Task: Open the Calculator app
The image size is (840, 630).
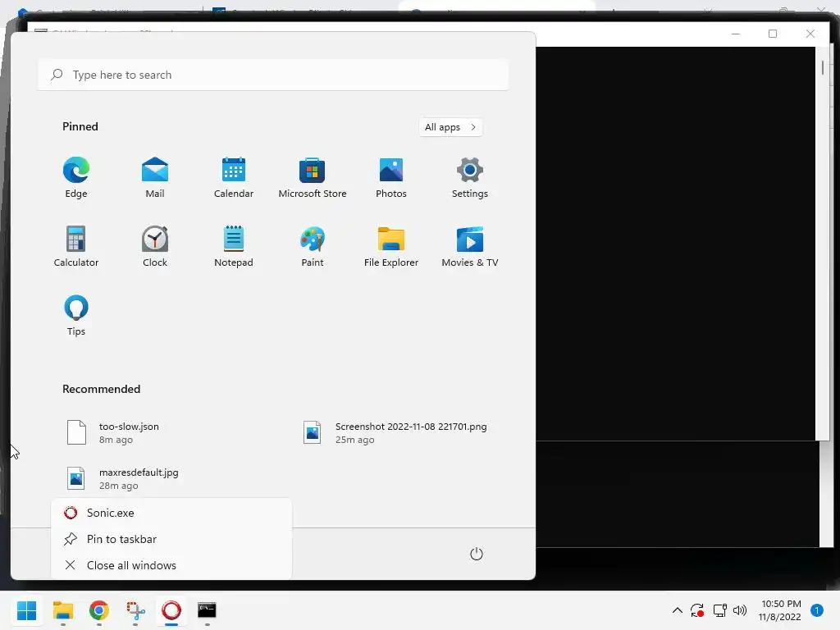Action: [76, 246]
